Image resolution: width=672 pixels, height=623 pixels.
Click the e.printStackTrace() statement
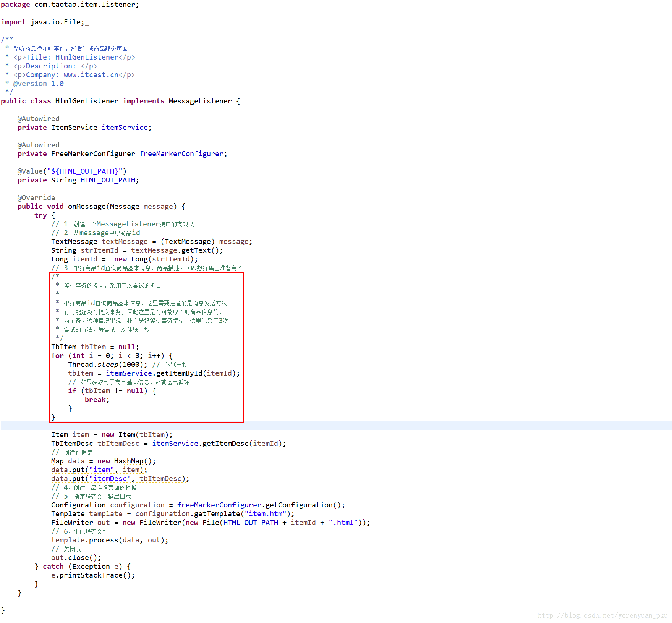coord(93,575)
